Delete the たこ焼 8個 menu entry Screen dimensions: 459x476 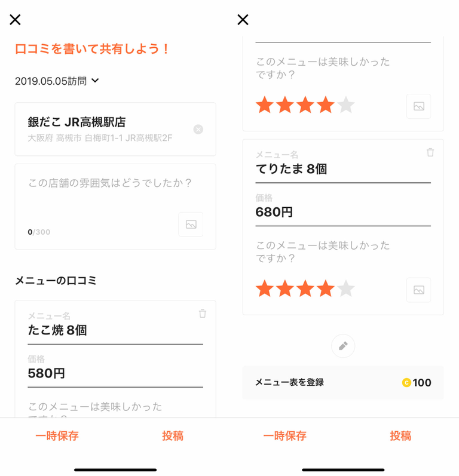(203, 314)
